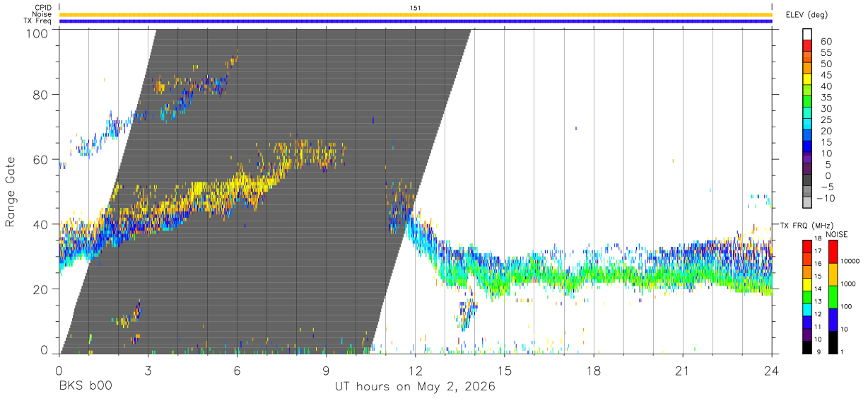Select the cyan segment of ELEV colorbar

tap(807, 124)
